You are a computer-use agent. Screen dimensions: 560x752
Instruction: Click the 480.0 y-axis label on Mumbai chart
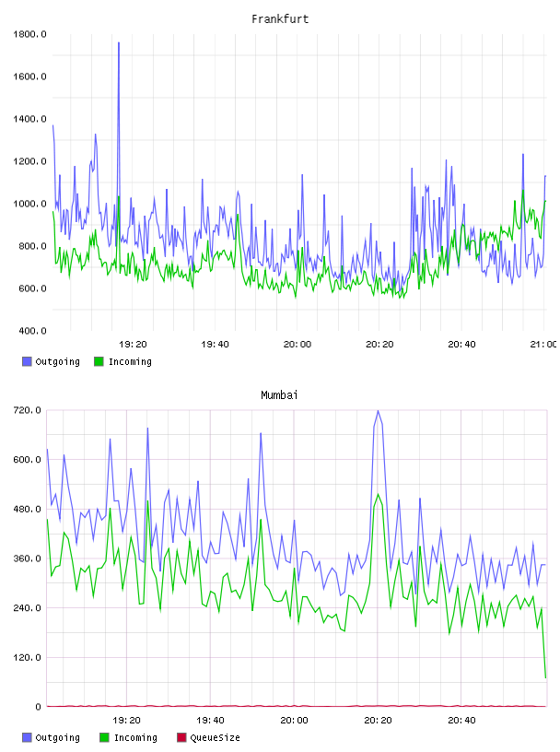[28, 510]
